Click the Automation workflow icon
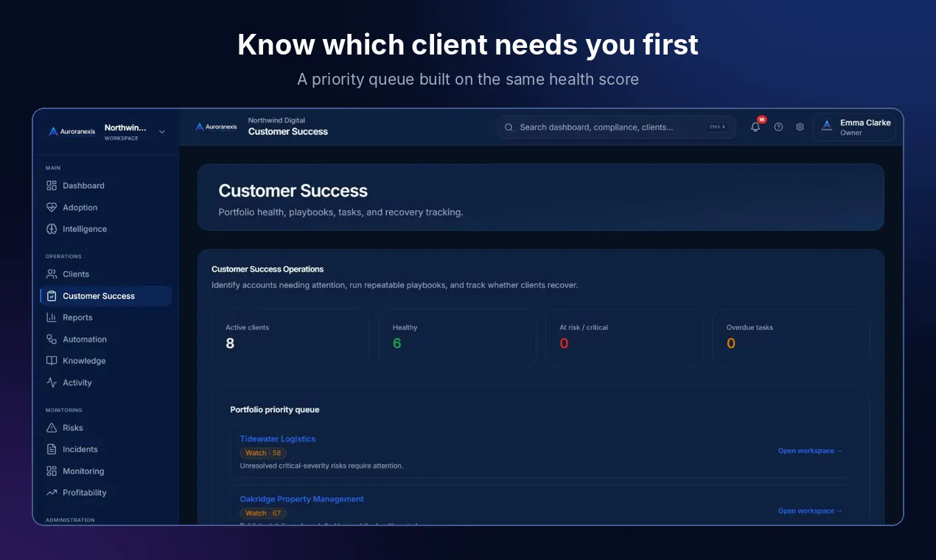Image resolution: width=936 pixels, height=560 pixels. 52,340
